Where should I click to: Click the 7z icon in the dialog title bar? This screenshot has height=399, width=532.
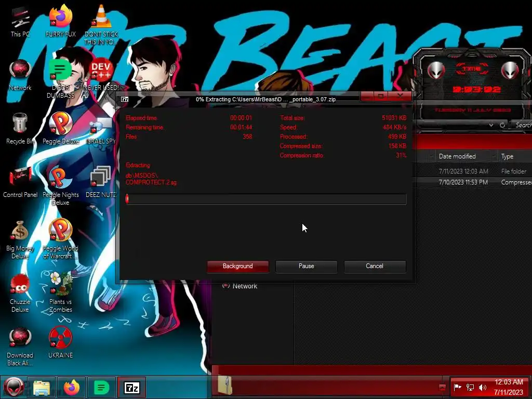[125, 99]
